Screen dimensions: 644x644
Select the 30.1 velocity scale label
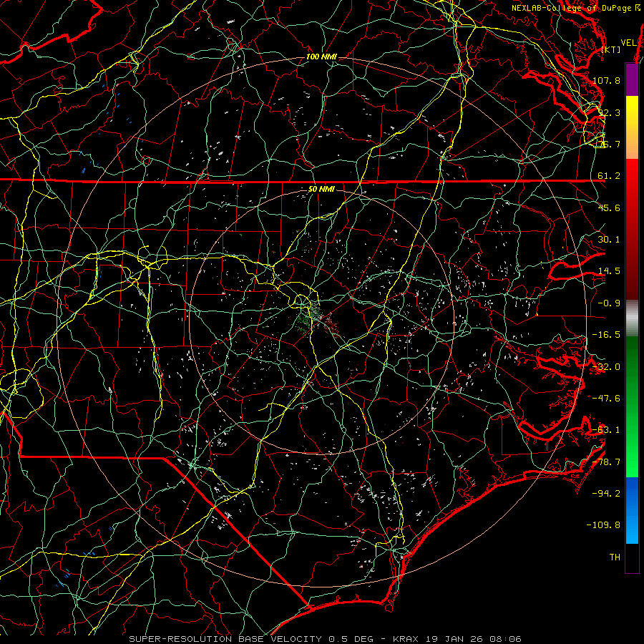(x=609, y=240)
